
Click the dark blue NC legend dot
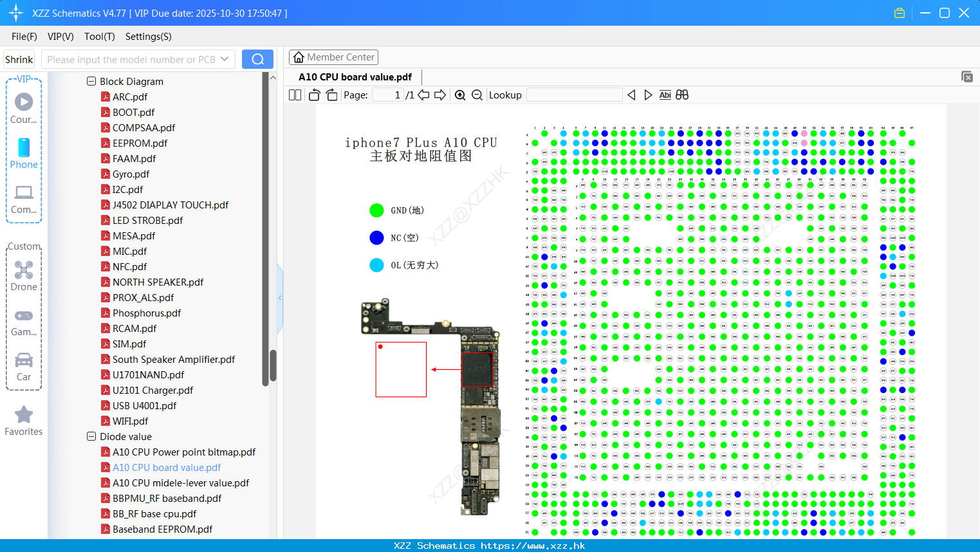click(377, 238)
